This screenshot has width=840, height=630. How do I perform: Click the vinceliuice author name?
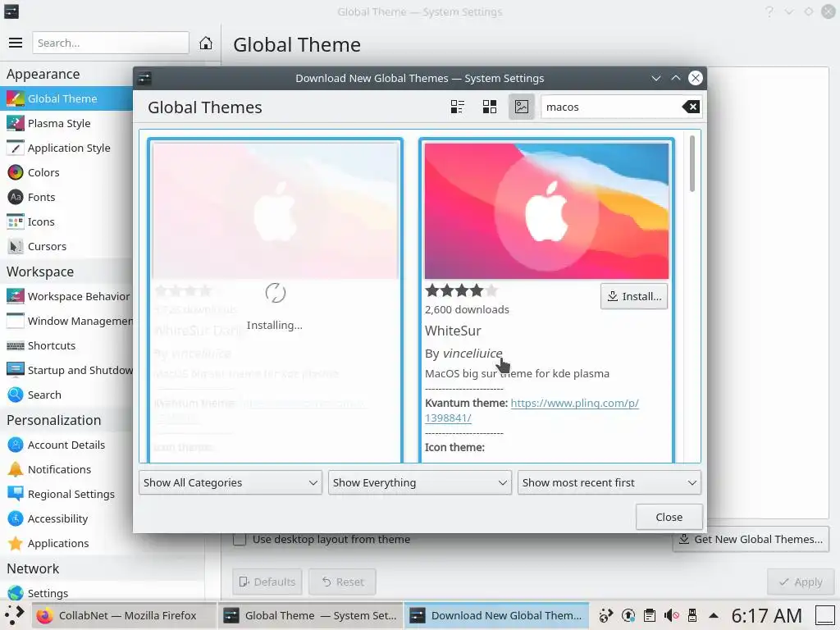(472, 354)
